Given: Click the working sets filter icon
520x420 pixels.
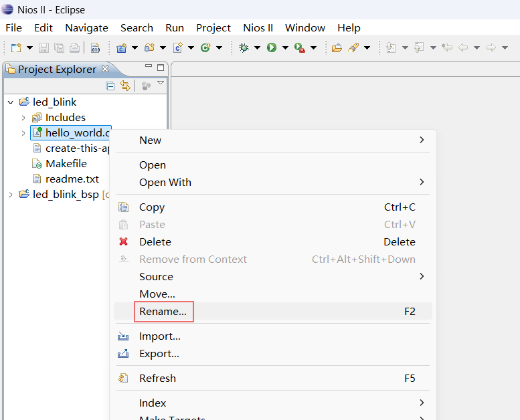Looking at the screenshot, I should coord(146,86).
